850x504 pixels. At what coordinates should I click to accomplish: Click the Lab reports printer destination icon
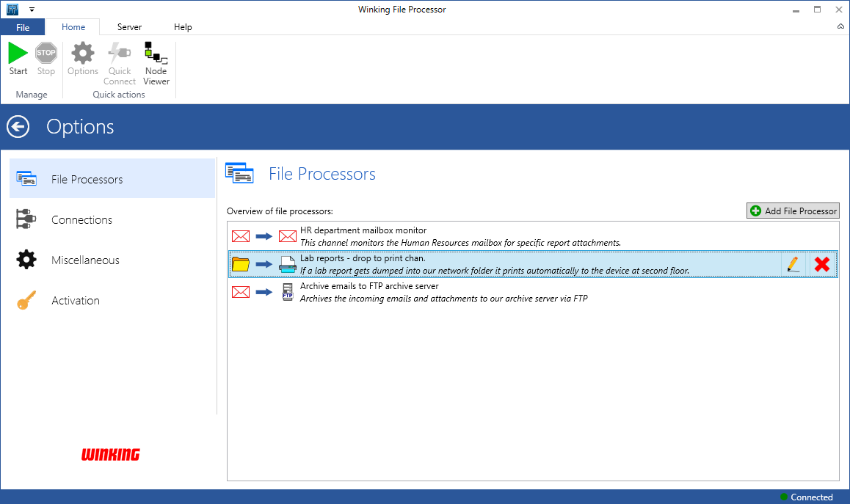287,264
